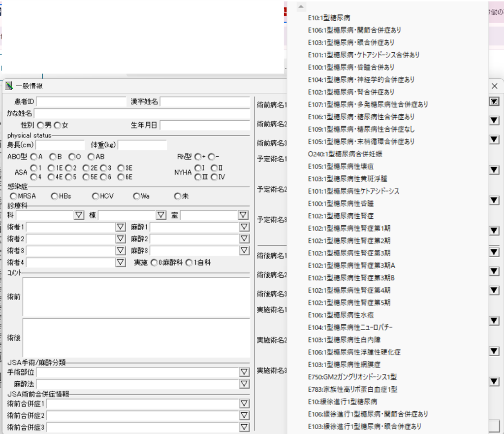Set 実施 to 0:麻酔科
This screenshot has height=434, width=504.
[154, 263]
